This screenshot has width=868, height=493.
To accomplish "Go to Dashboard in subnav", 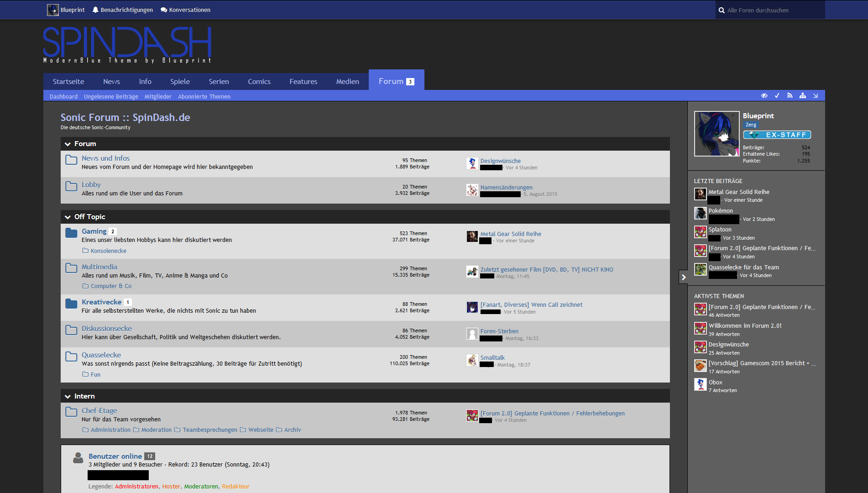I will (63, 96).
